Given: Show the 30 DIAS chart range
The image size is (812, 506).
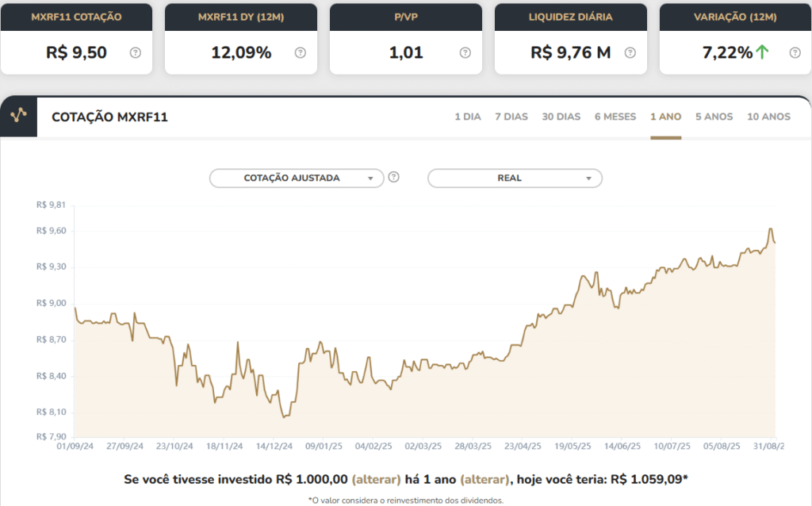Looking at the screenshot, I should point(561,117).
